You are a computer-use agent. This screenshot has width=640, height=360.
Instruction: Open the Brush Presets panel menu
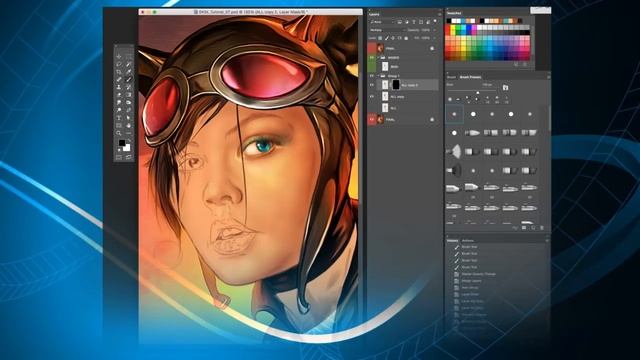click(548, 77)
